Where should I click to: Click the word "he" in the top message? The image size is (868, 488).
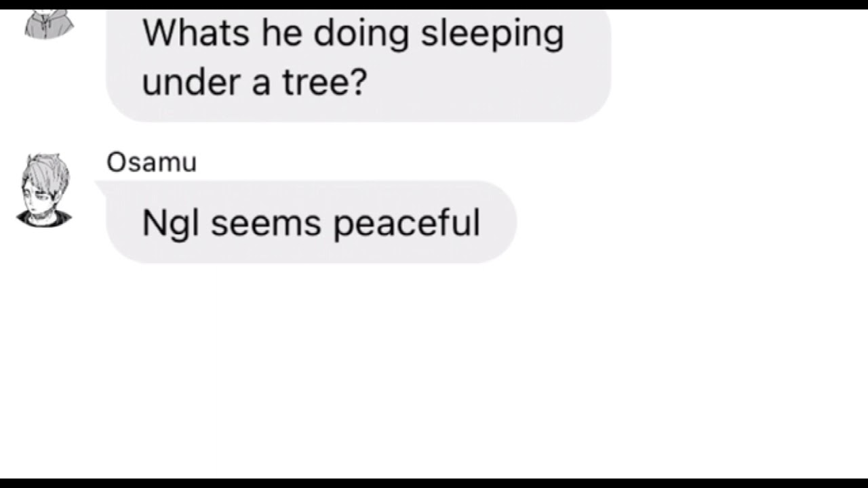pyautogui.click(x=281, y=33)
